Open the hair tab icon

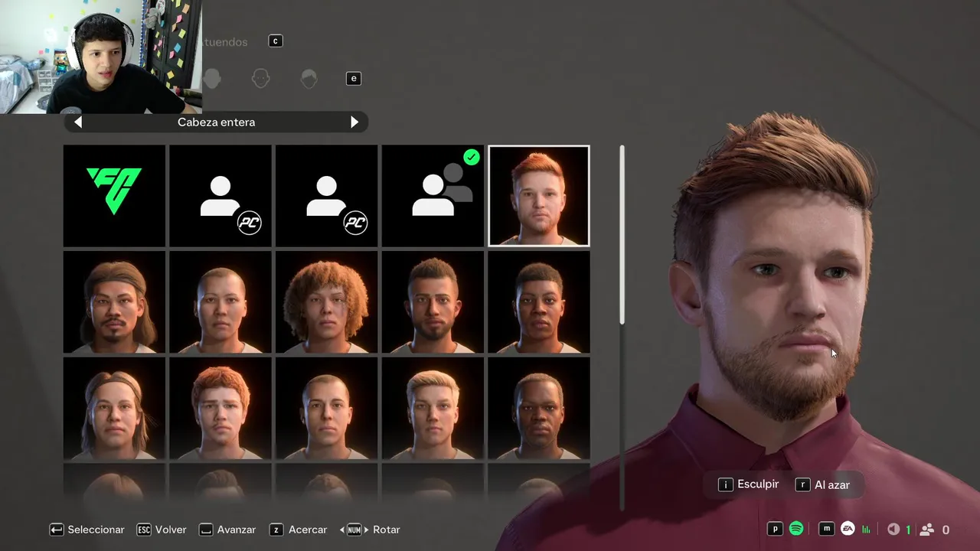coord(309,78)
